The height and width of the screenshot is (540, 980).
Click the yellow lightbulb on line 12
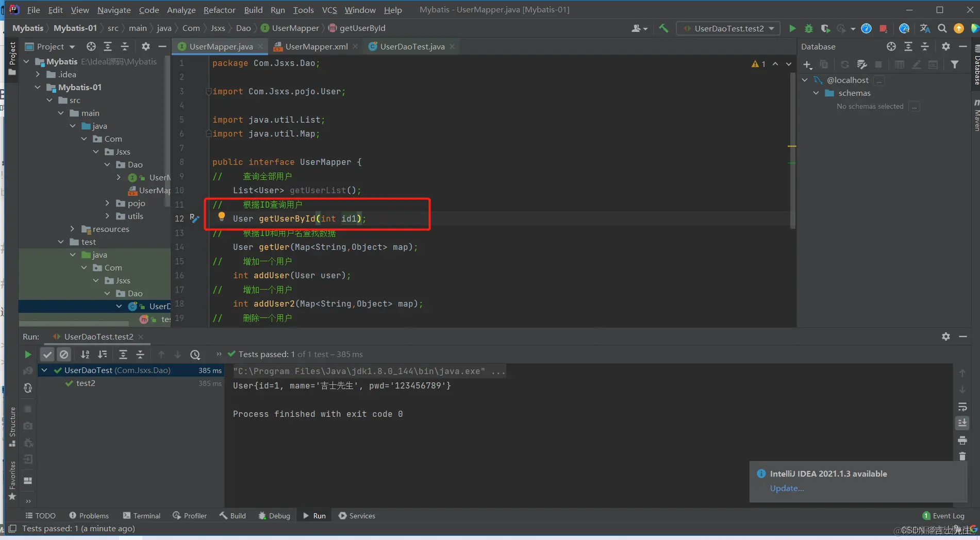(222, 217)
